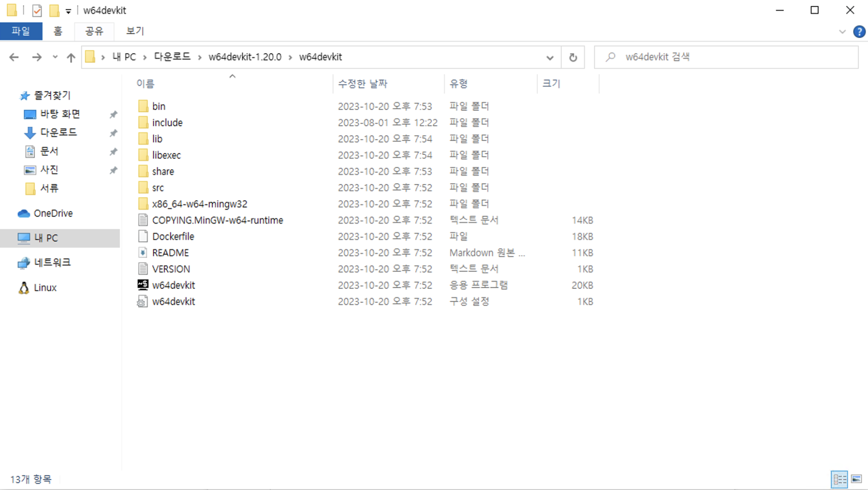
Task: Open the w64devkit application file
Action: pos(173,285)
